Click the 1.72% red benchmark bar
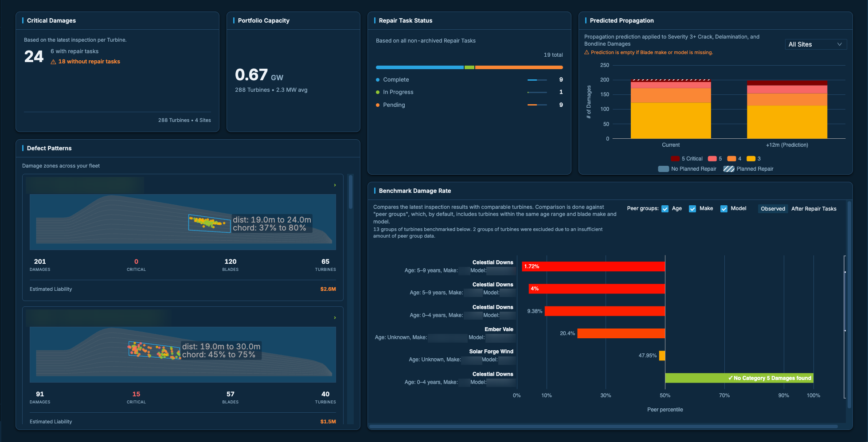Image resolution: width=868 pixels, height=442 pixels. point(593,266)
